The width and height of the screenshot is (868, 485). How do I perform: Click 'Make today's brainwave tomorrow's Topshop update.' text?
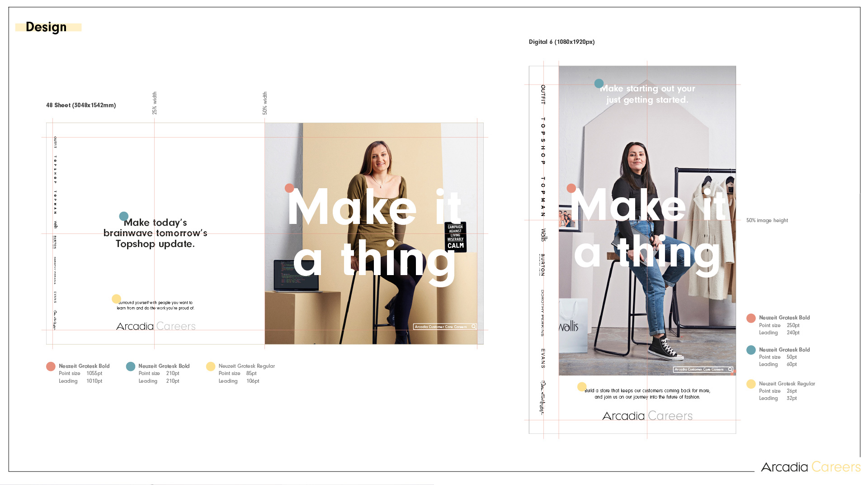(156, 233)
